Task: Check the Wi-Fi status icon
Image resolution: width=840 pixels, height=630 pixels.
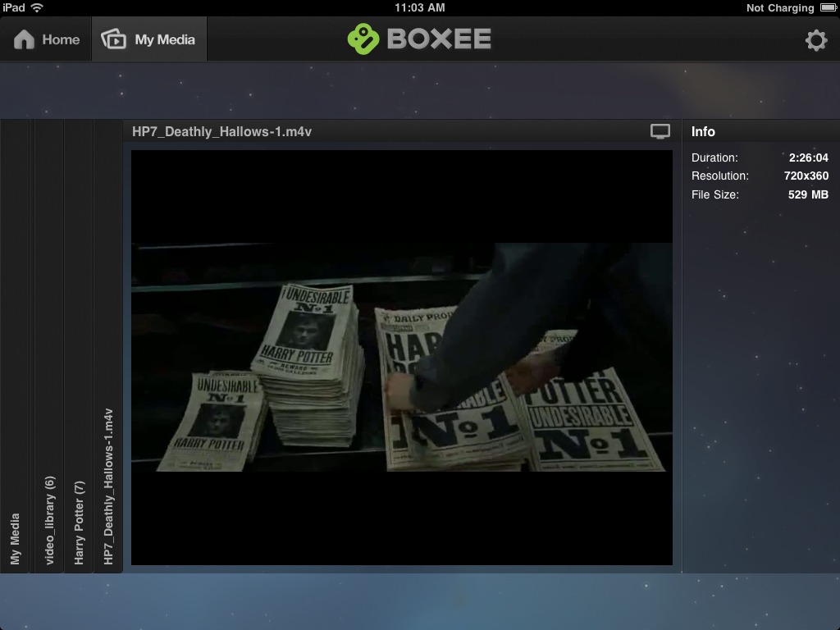Action: (37, 7)
